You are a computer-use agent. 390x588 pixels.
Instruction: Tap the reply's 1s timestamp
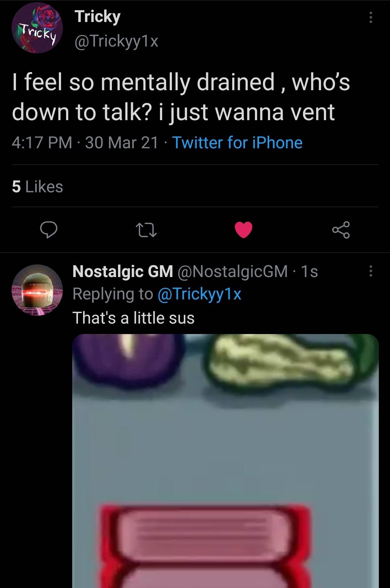tap(309, 271)
